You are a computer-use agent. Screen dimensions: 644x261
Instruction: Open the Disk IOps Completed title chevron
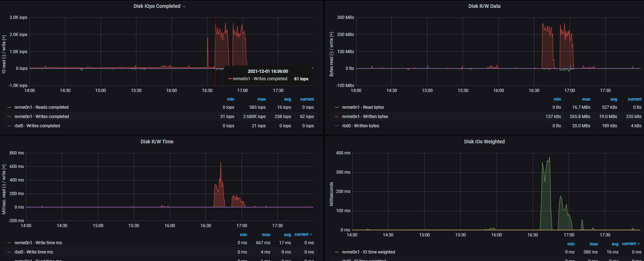(x=184, y=6)
